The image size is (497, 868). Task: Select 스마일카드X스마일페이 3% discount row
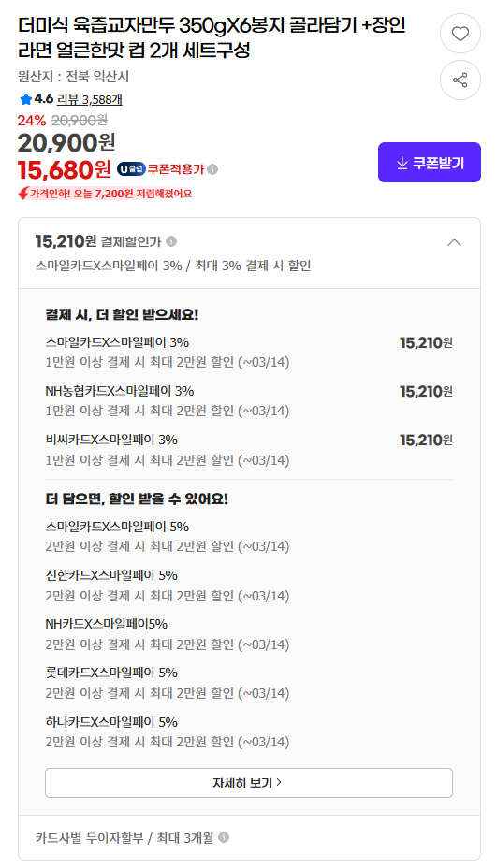click(249, 352)
